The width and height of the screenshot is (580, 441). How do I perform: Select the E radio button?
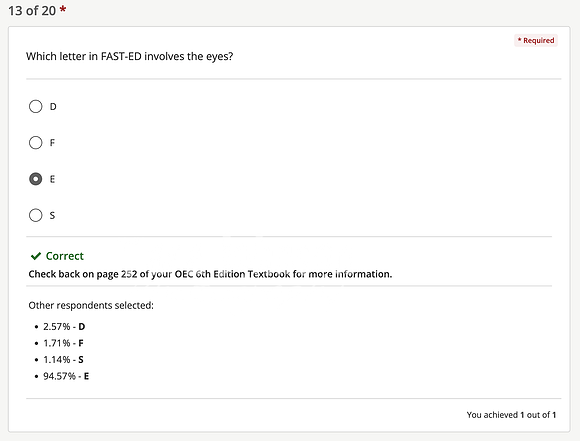pos(36,179)
